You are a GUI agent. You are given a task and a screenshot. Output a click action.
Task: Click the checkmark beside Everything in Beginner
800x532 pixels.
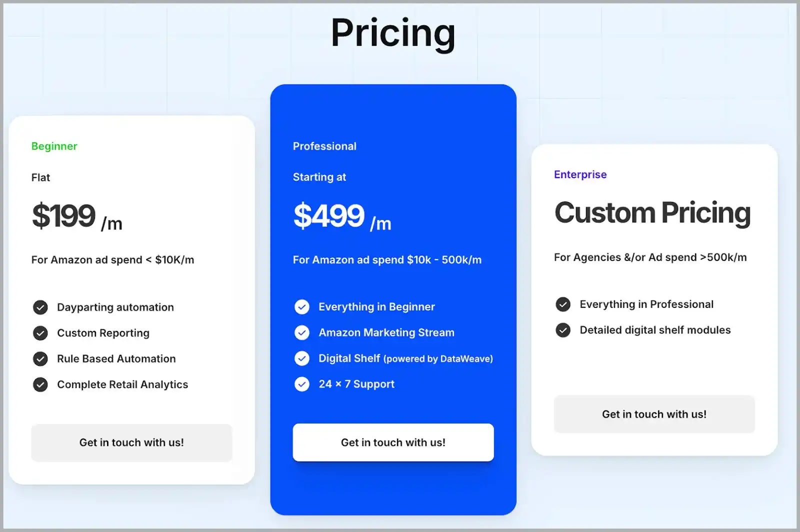point(302,307)
